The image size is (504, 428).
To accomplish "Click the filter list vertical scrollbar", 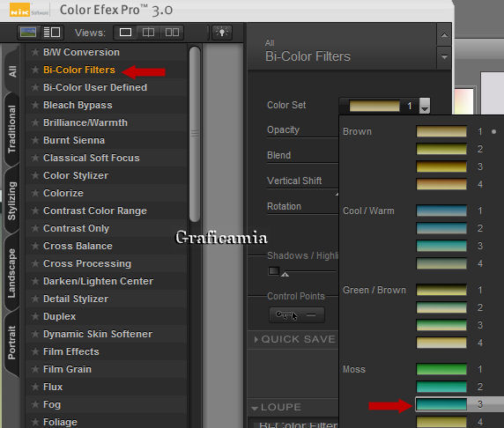I will (x=194, y=134).
